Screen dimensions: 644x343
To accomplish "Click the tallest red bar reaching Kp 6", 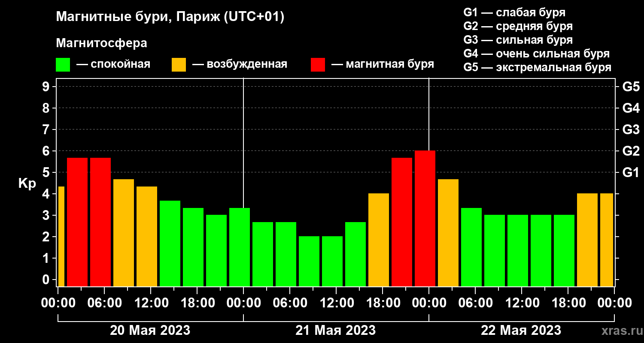I will [x=425, y=219].
